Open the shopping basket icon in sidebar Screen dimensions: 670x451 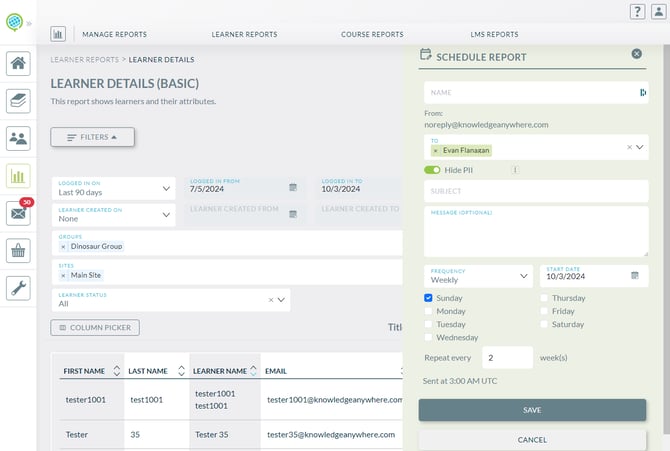coord(18,250)
